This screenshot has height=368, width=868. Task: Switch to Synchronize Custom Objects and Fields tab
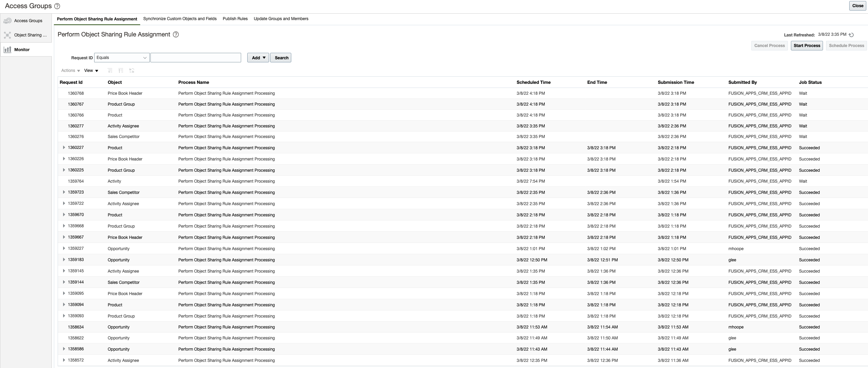click(180, 19)
